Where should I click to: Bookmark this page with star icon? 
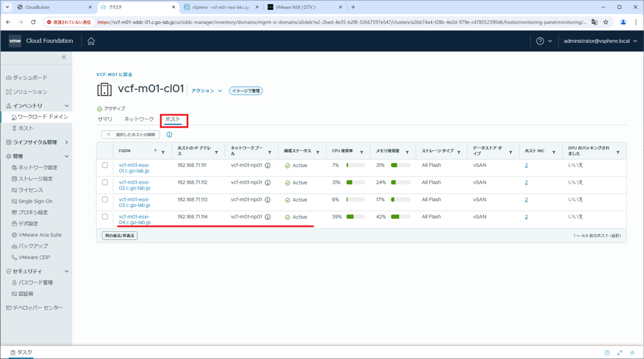point(606,22)
